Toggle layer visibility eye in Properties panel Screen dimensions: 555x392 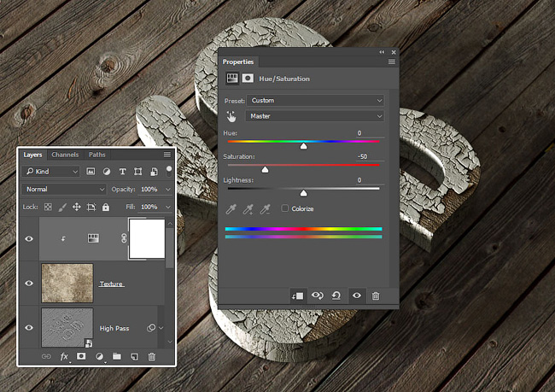click(x=357, y=295)
